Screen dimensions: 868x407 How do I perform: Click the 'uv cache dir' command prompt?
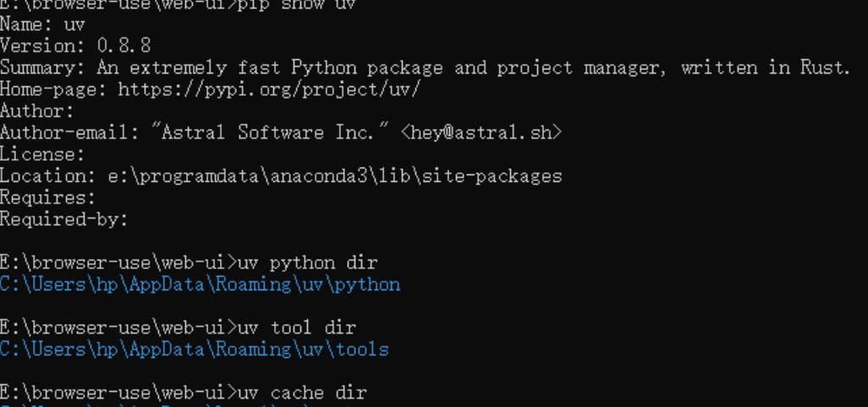184,393
